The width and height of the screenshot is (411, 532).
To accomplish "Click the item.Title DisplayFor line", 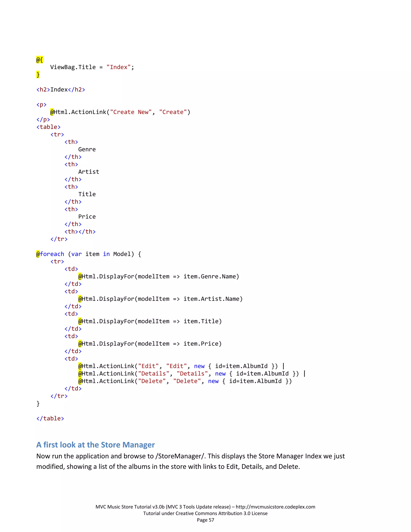I will (x=150, y=321).
